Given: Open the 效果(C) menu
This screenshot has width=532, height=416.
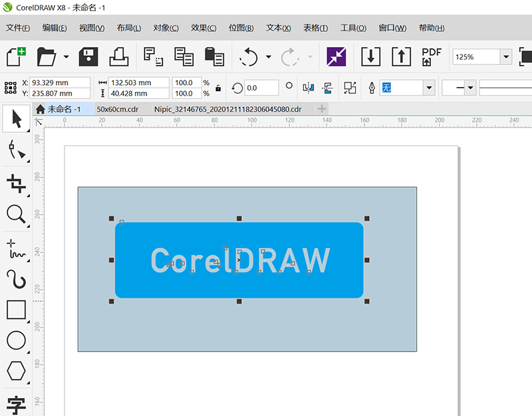Looking at the screenshot, I should pyautogui.click(x=203, y=28).
